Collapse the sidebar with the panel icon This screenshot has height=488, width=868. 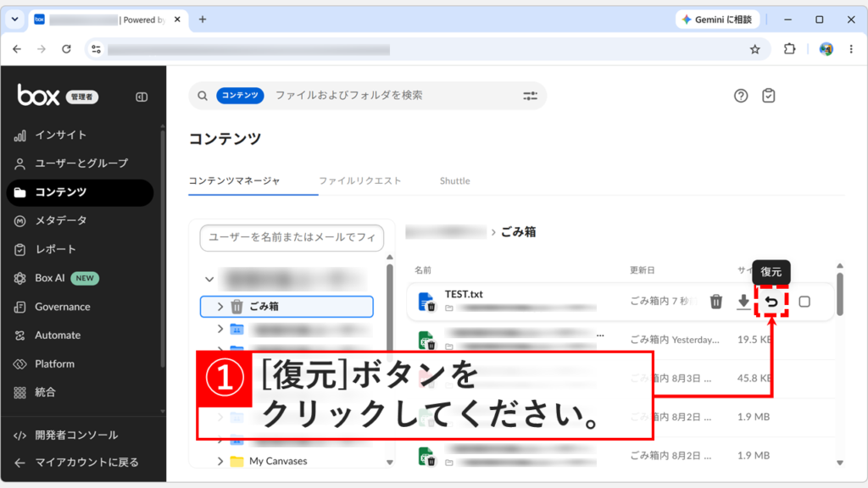pos(142,97)
